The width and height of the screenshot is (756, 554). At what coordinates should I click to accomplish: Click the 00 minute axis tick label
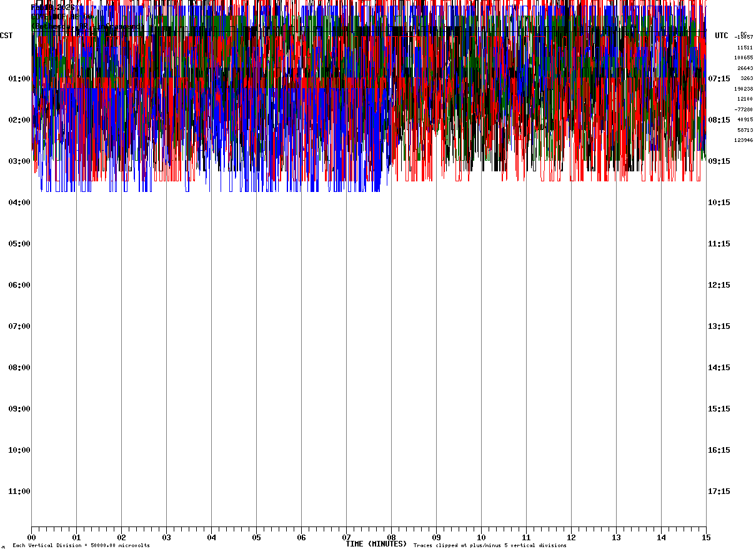31,538
